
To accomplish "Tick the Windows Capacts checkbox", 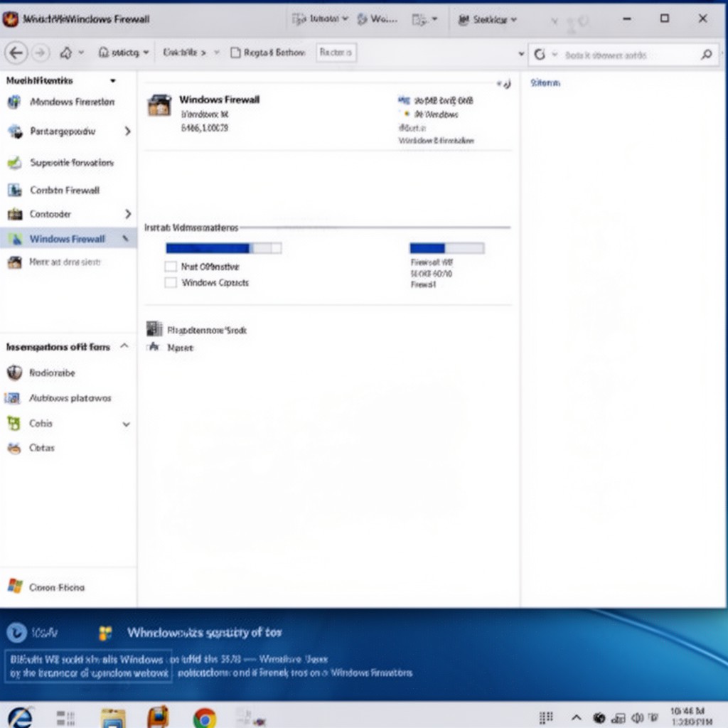I will pos(171,282).
